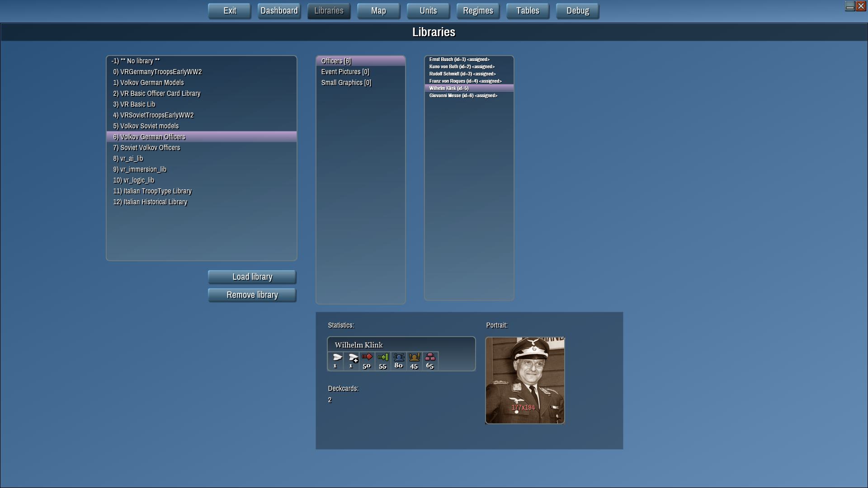The width and height of the screenshot is (868, 488).
Task: Click the red attack arrow stat icon
Action: 367,357
